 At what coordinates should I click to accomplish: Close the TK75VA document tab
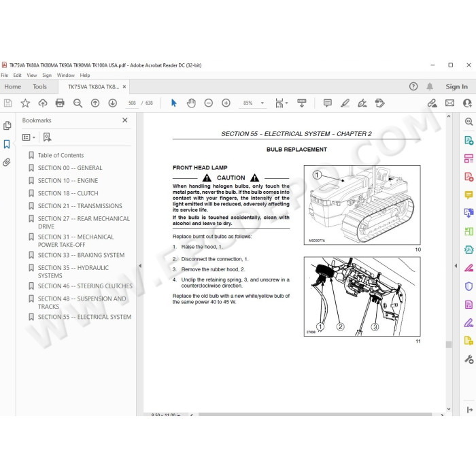[x=124, y=87]
